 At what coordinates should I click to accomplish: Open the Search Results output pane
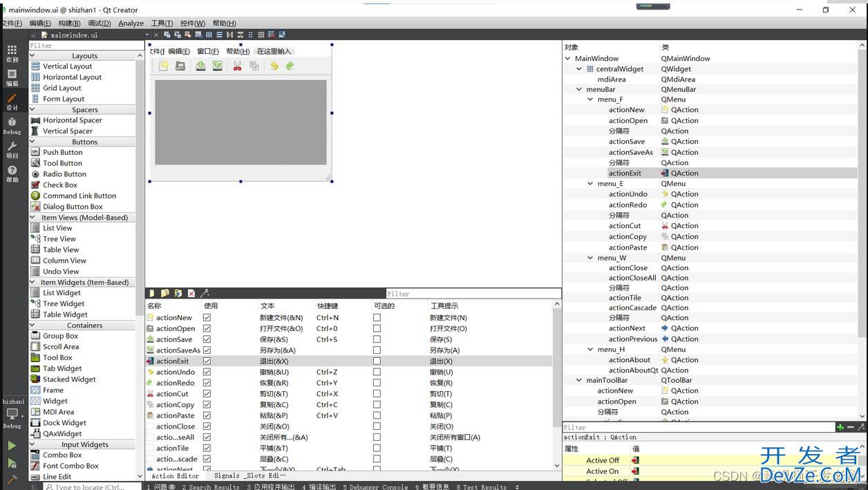pyautogui.click(x=211, y=487)
